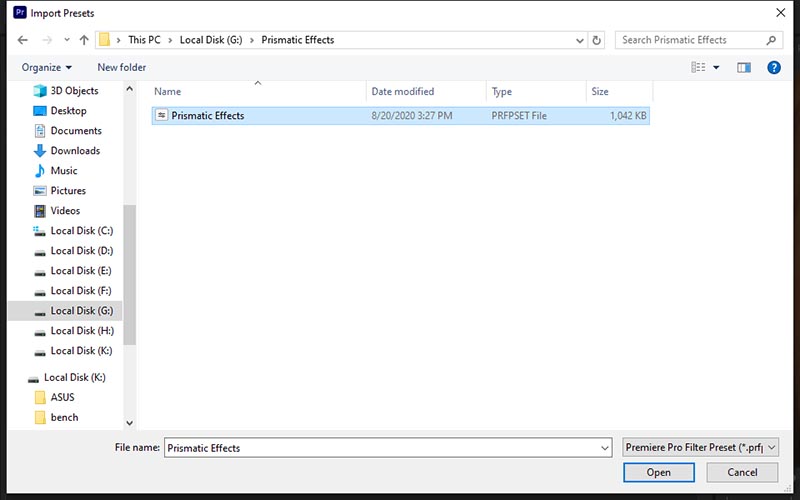The width and height of the screenshot is (800, 500).
Task: Go up one folder level
Action: point(84,40)
